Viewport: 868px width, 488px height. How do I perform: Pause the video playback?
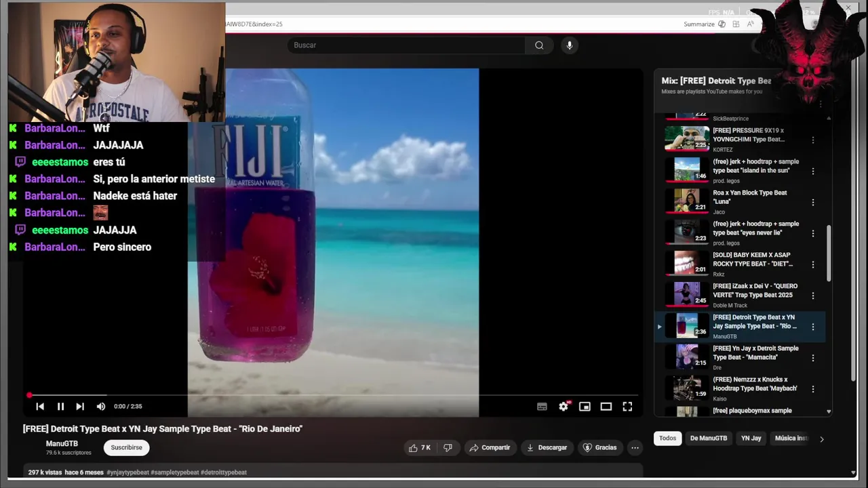pyautogui.click(x=60, y=406)
